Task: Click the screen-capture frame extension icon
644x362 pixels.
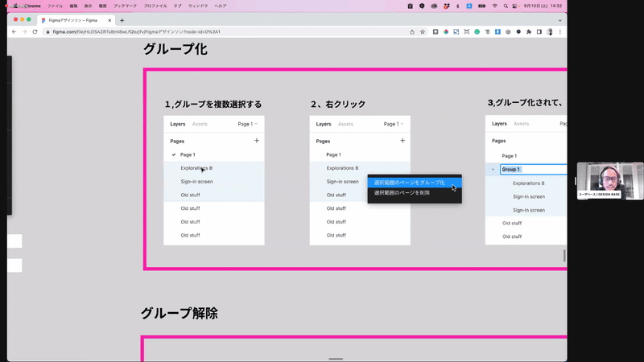Action: click(467, 31)
